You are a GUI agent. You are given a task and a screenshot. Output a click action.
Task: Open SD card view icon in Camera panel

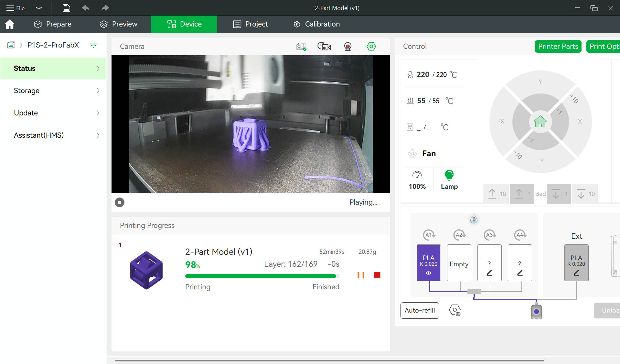pos(301,47)
